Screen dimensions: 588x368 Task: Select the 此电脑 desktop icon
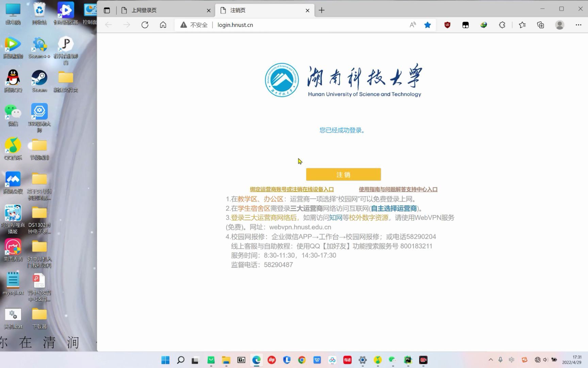tap(13, 14)
